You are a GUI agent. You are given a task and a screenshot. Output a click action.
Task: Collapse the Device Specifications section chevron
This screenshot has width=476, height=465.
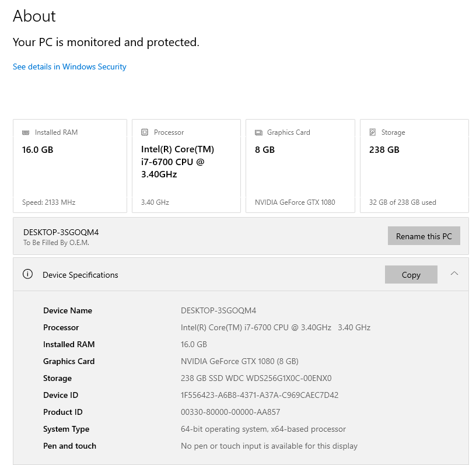point(454,274)
